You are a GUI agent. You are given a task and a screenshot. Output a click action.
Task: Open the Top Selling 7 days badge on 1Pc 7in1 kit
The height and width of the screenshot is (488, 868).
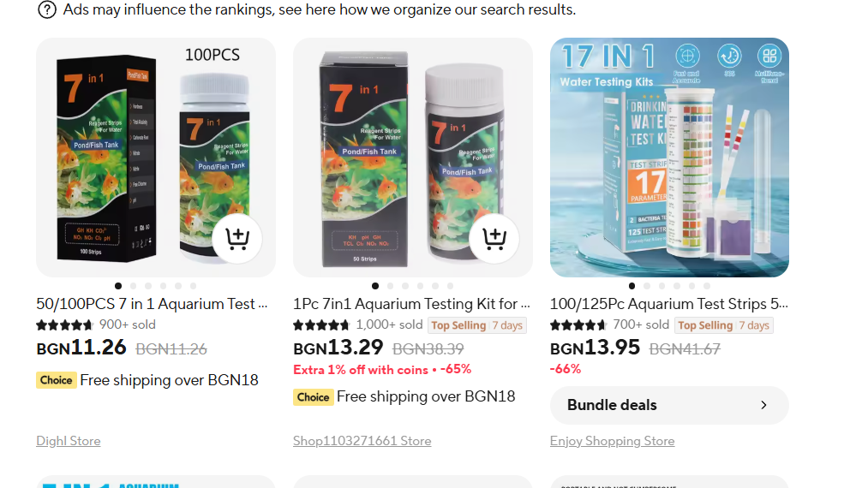(x=477, y=325)
